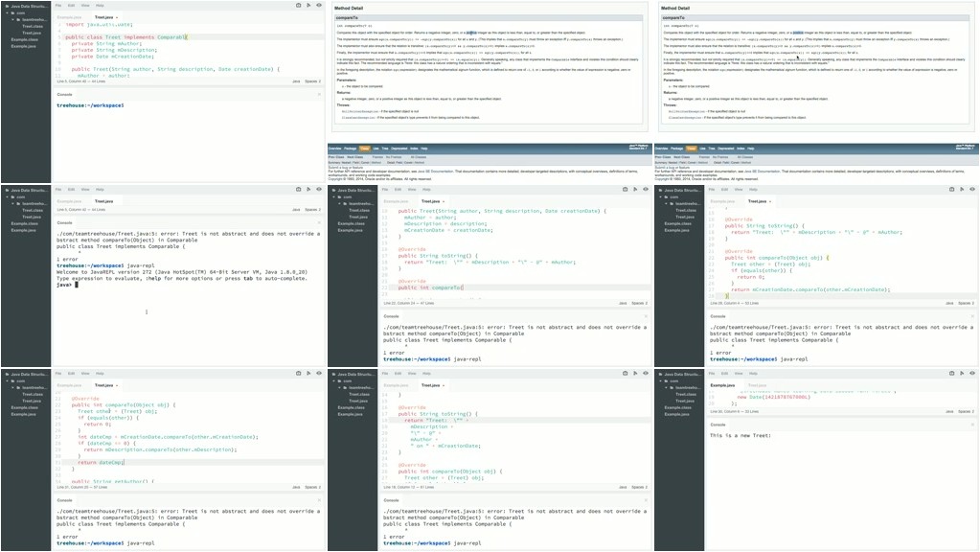This screenshot has width=980, height=552.
Task: Click fork icon in new Treet output frame
Action: (962, 373)
